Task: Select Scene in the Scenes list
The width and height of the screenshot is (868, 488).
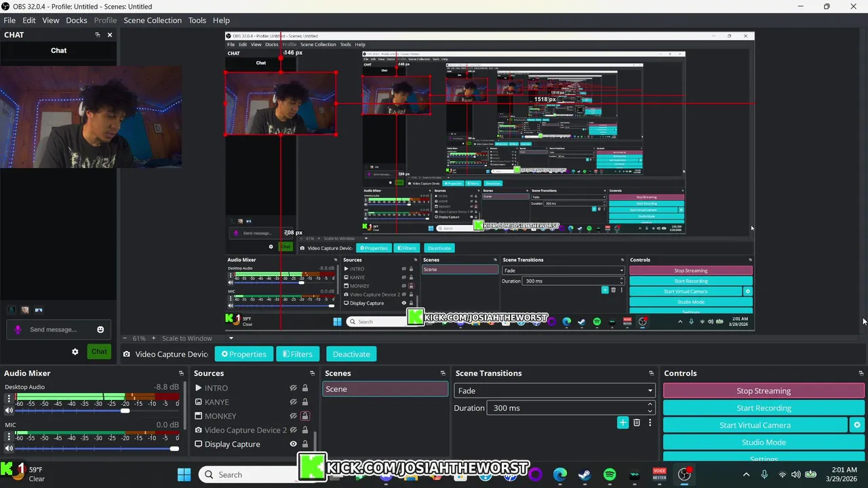Action: point(384,389)
